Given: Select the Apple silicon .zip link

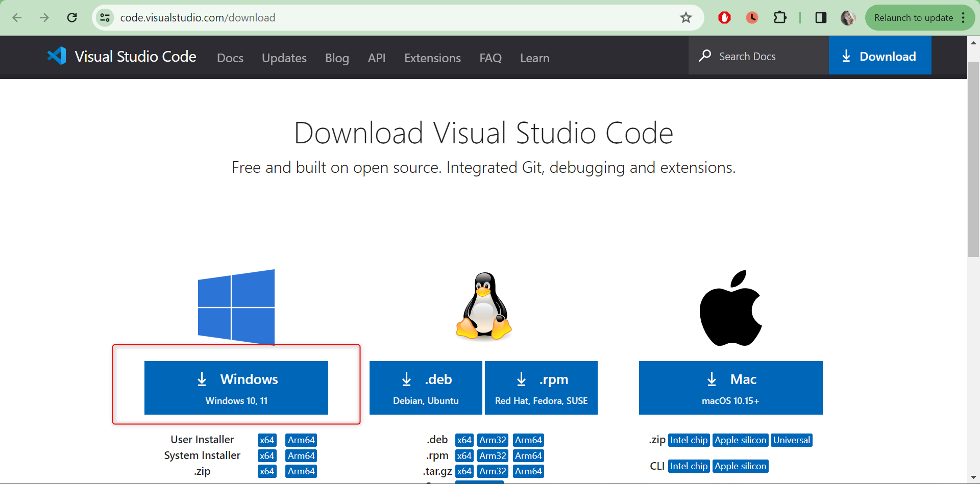Looking at the screenshot, I should point(740,440).
